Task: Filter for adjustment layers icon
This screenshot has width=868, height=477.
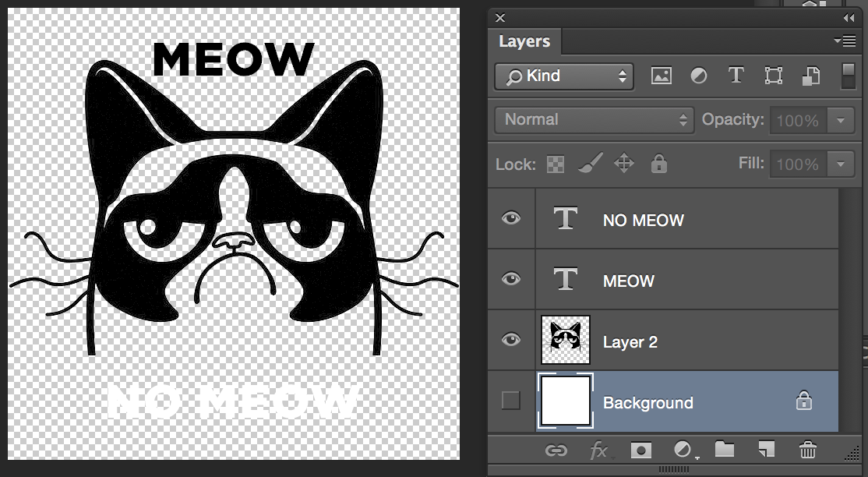Action: pyautogui.click(x=699, y=76)
